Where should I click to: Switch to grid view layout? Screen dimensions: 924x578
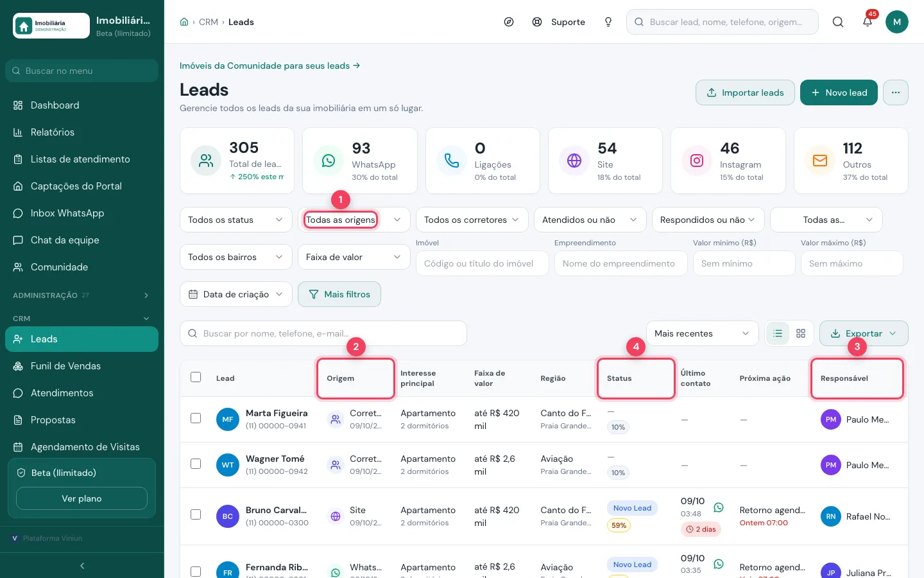801,333
